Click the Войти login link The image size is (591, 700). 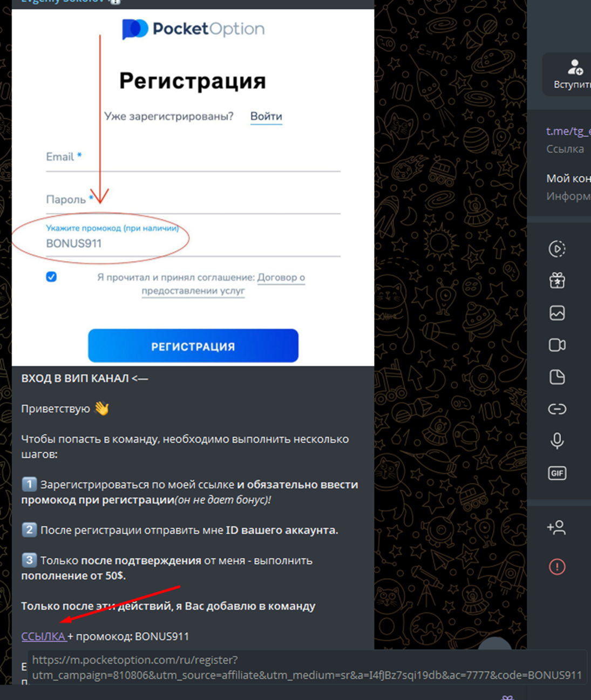tap(266, 117)
